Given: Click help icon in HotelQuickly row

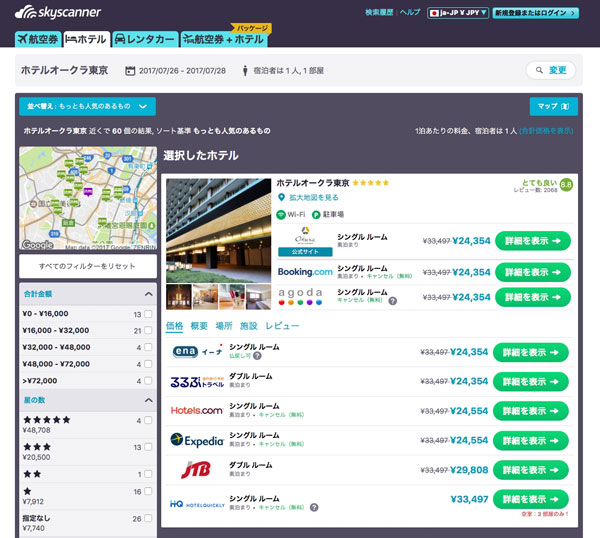Looking at the screenshot, I should pyautogui.click(x=314, y=508).
